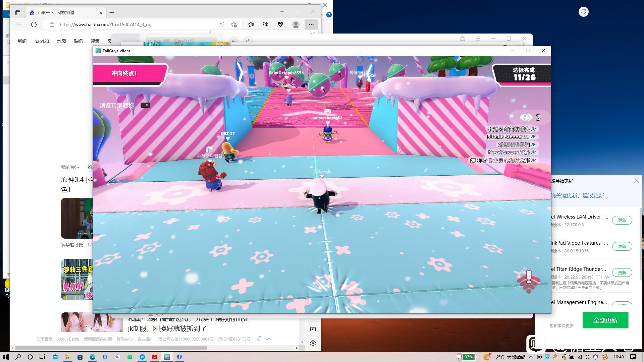
Task: Open the Favorites list in Edge
Action: click(251, 24)
